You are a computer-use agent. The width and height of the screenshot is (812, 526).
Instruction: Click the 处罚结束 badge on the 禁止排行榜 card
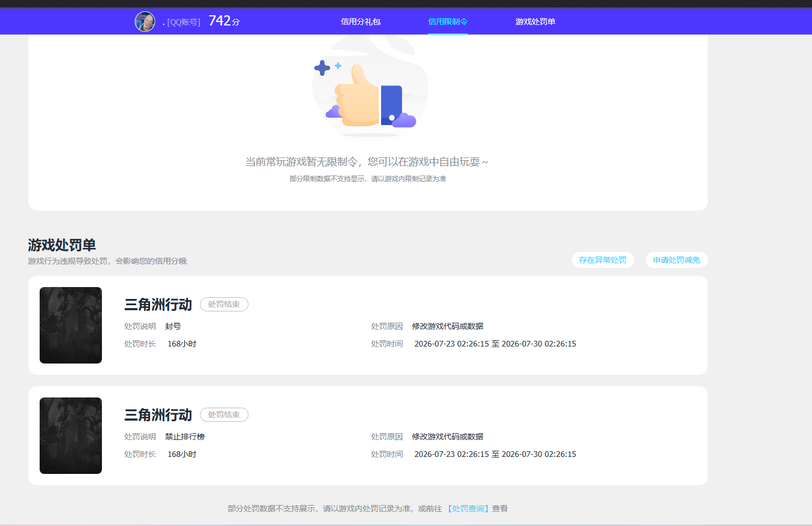[x=224, y=414]
